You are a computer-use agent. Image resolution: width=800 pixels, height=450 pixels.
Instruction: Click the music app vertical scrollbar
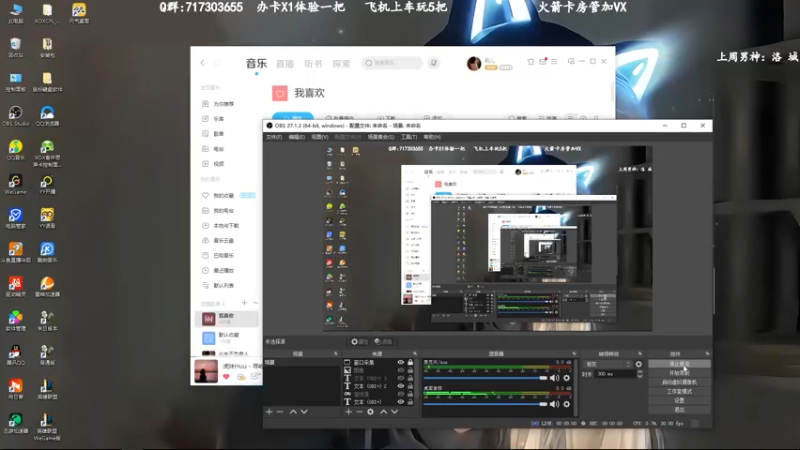click(611, 92)
